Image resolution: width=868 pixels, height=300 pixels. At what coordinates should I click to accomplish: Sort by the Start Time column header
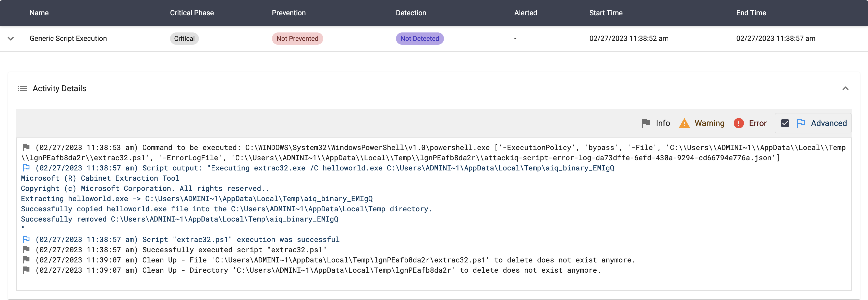click(x=606, y=13)
